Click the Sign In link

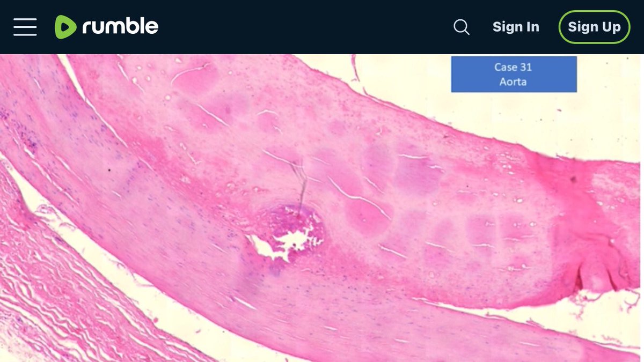click(516, 27)
